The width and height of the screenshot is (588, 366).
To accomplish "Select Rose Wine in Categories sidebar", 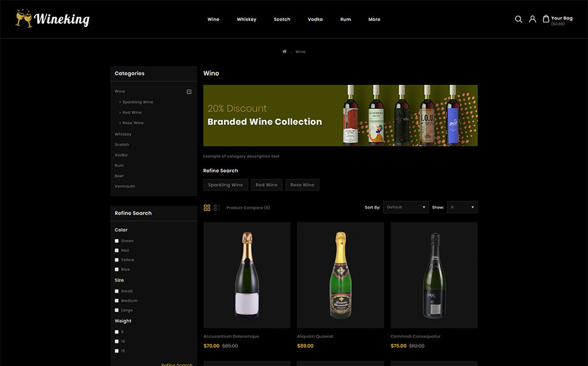I will coord(133,123).
